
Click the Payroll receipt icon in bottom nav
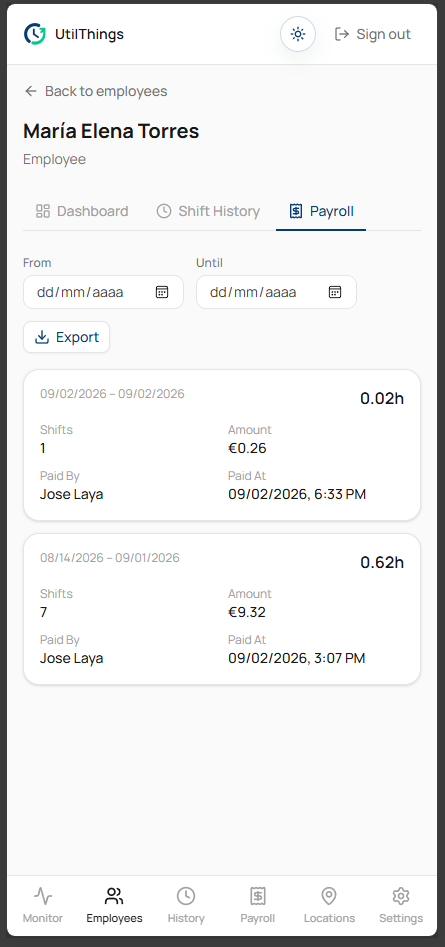(x=258, y=896)
